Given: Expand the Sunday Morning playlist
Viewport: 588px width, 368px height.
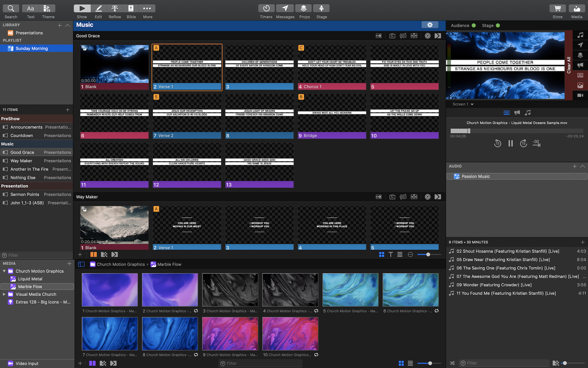Looking at the screenshot, I should point(4,48).
